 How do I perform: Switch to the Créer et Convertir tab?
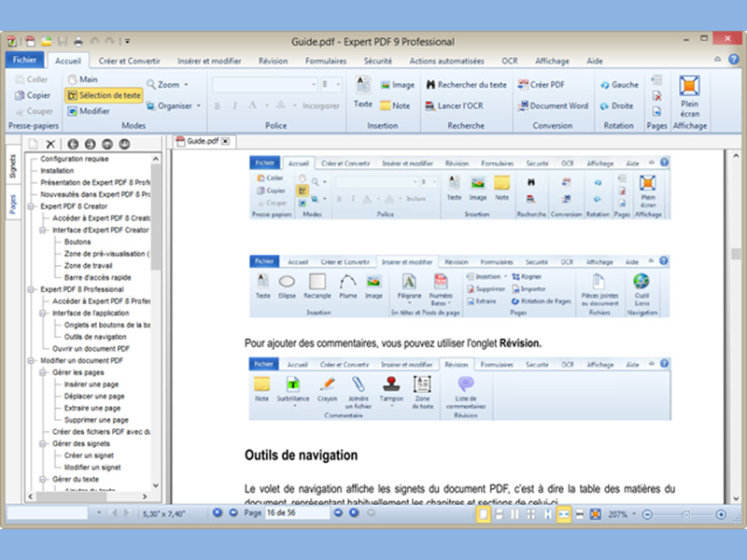point(129,61)
